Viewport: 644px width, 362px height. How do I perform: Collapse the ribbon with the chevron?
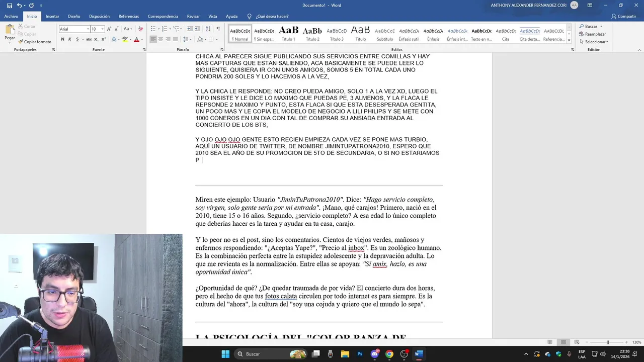click(x=639, y=49)
